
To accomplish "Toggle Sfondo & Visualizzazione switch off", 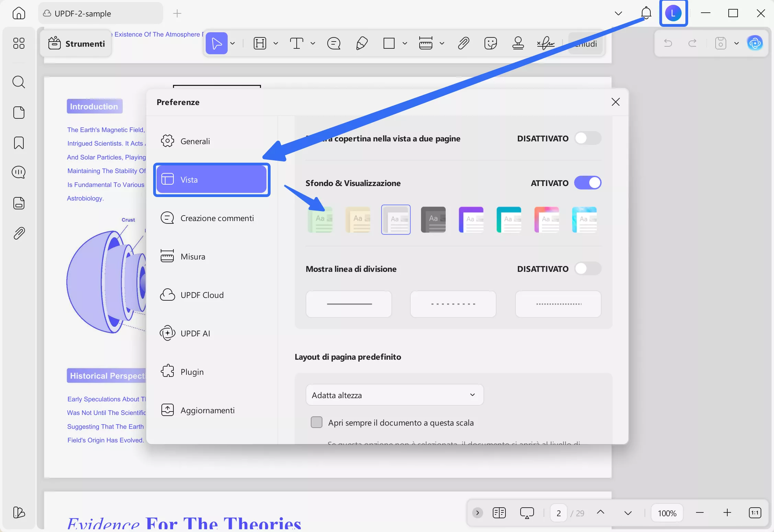I will pos(588,183).
